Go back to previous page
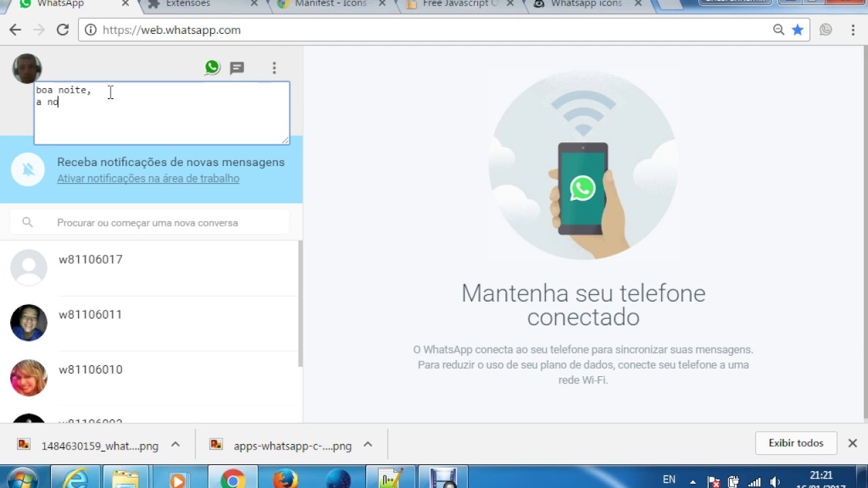 [15, 30]
